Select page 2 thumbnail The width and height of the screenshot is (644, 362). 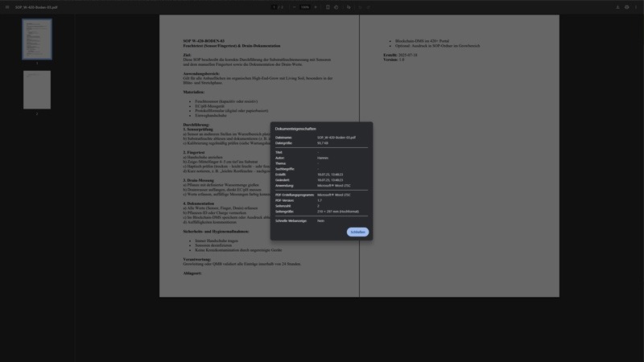pyautogui.click(x=37, y=89)
